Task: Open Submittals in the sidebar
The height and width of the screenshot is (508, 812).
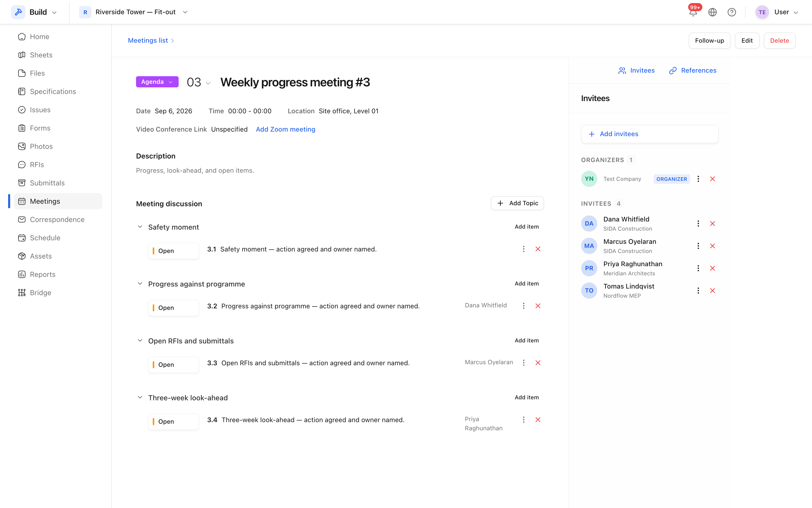Action: click(58, 183)
